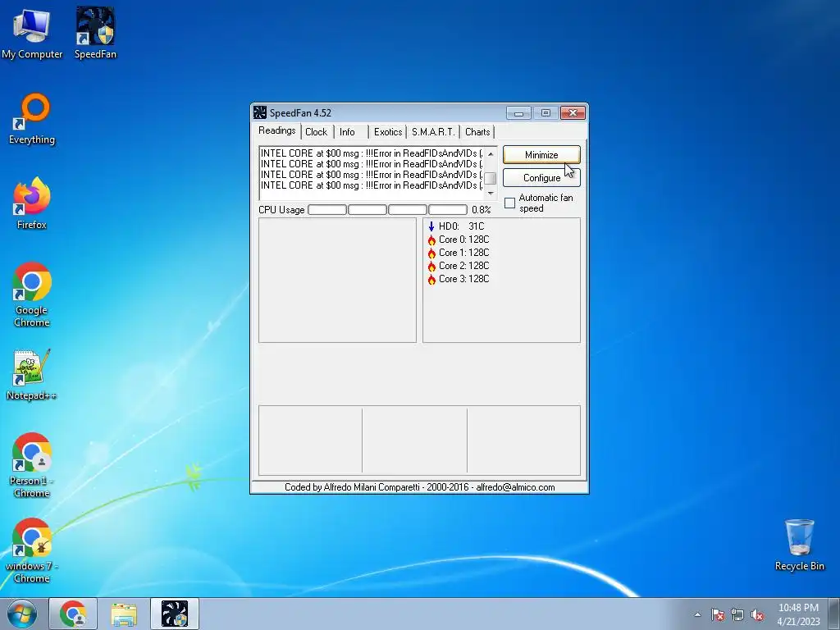Screen dimensions: 840x630
Task: Activate SpeedFan taskbar button
Action: (175, 614)
